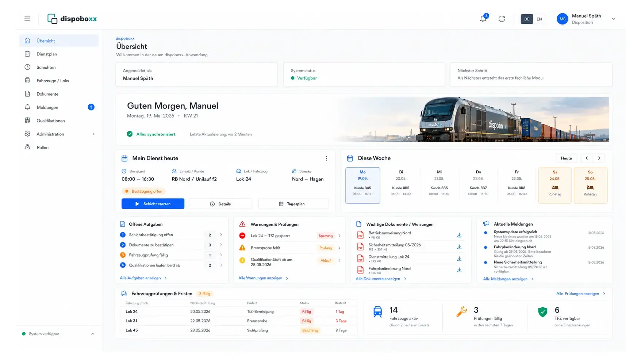The image size is (641, 364).
Task: Click the Heute button
Action: tap(566, 158)
